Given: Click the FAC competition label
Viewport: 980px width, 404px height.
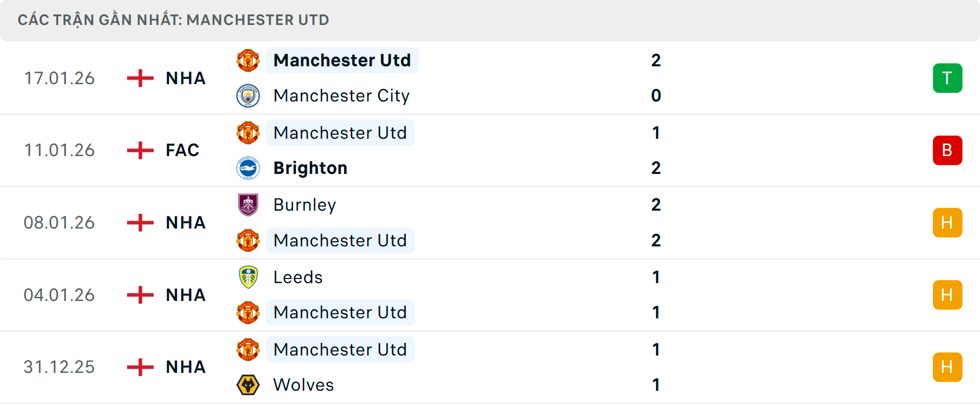Looking at the screenshot, I should pyautogui.click(x=182, y=150).
